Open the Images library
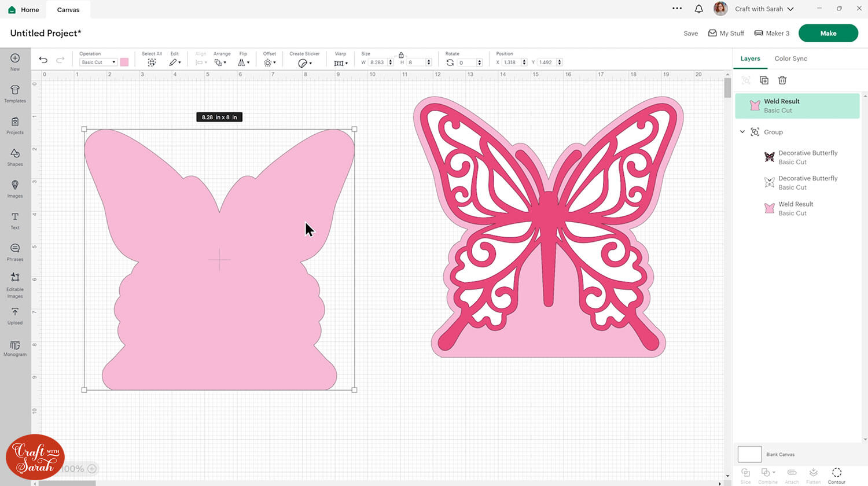 15,188
